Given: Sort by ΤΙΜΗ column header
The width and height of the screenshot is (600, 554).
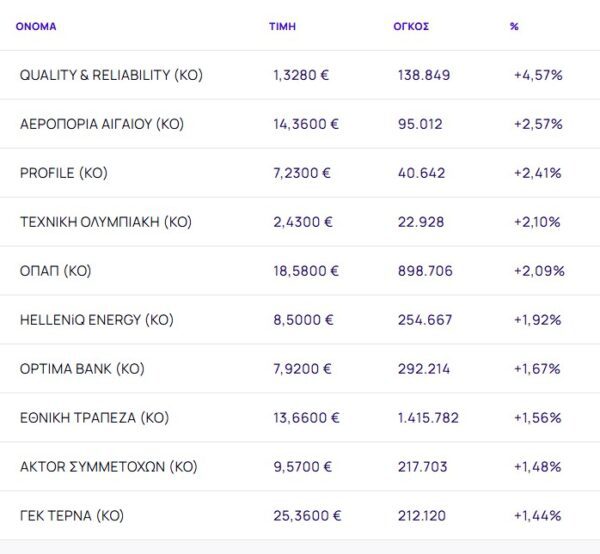Looking at the screenshot, I should pyautogui.click(x=282, y=26).
